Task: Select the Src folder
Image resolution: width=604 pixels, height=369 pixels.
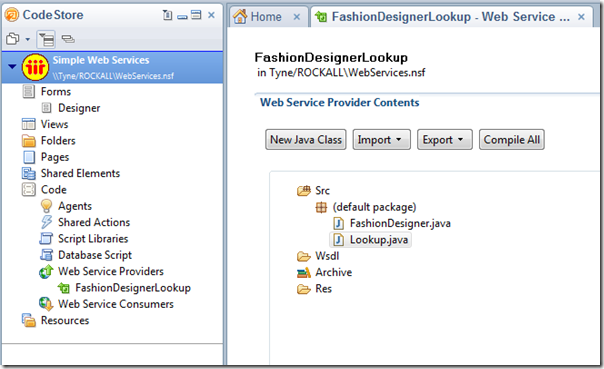Action: coord(322,191)
